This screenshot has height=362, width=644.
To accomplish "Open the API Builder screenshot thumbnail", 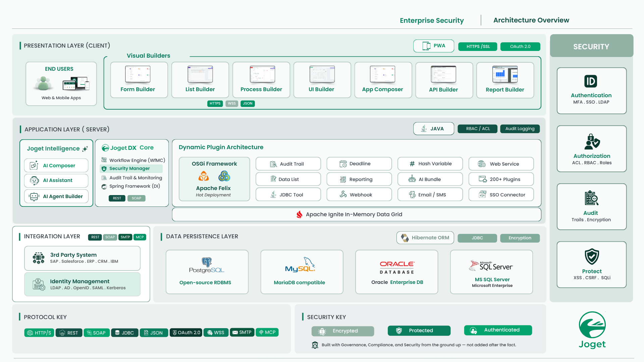I will coord(443,74).
